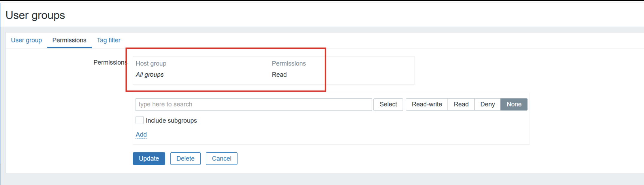Set permission level to Deny
This screenshot has width=644, height=185.
pos(487,104)
